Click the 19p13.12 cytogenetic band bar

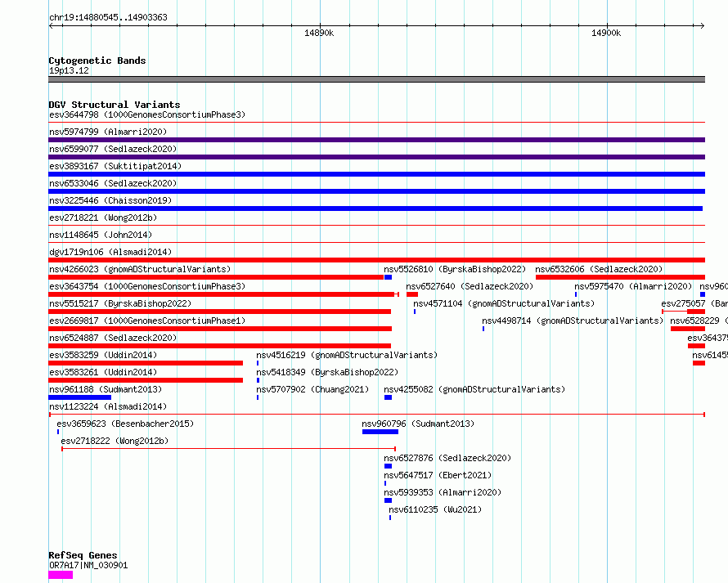coord(376,79)
